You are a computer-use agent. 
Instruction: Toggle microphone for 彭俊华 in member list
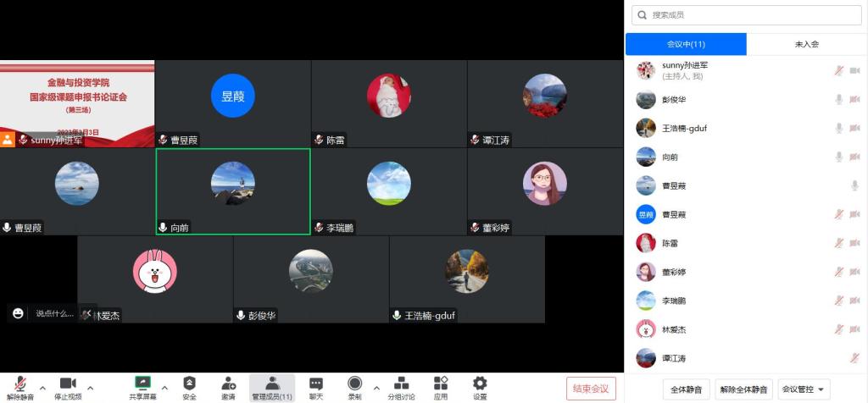[838, 100]
